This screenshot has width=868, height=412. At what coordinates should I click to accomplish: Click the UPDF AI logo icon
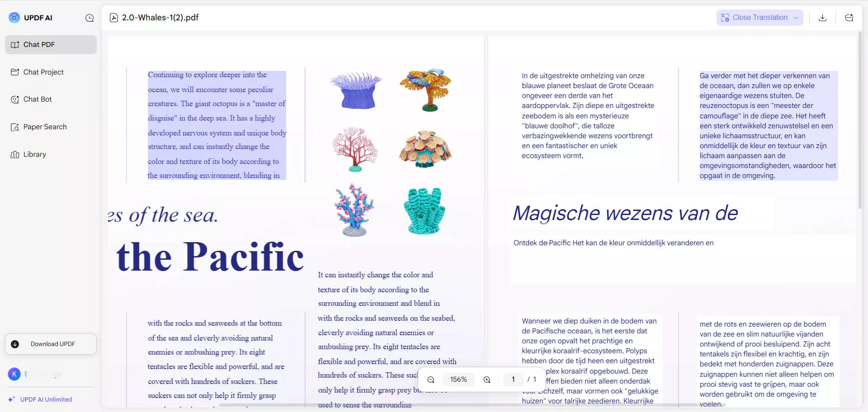14,18
